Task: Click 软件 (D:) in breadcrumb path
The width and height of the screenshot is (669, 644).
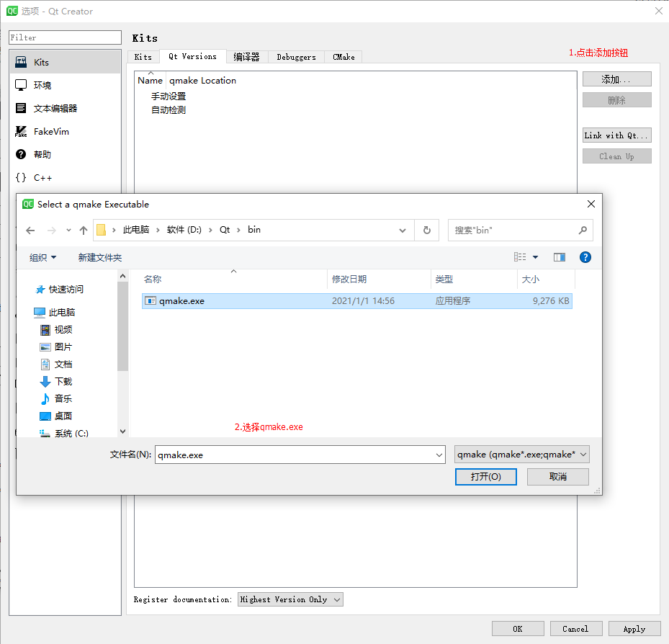Action: pyautogui.click(x=184, y=230)
